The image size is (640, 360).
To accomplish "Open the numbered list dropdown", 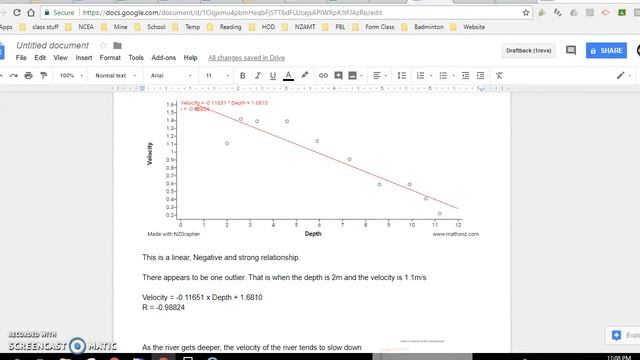I will pos(423,76).
